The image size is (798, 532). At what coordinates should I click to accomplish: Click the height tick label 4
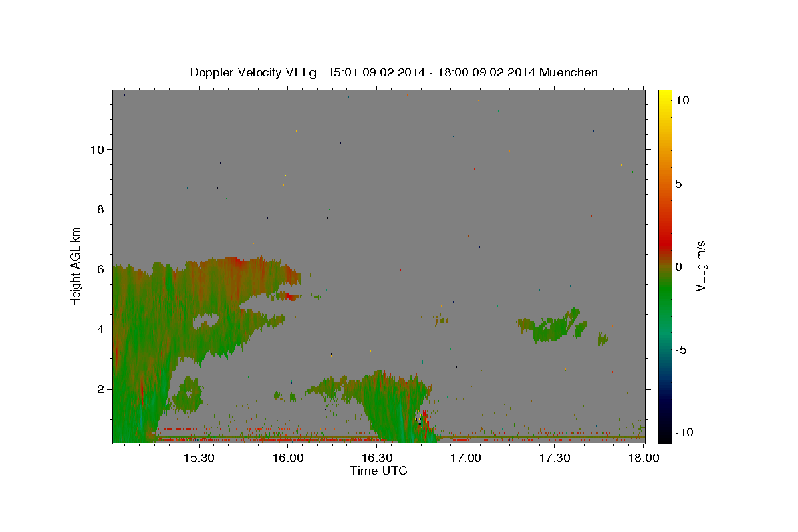point(101,329)
